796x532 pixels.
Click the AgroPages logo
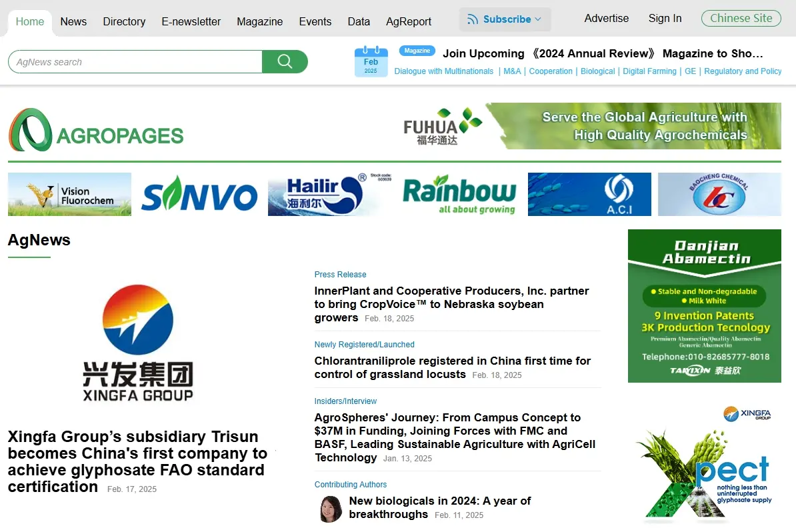[x=96, y=131]
